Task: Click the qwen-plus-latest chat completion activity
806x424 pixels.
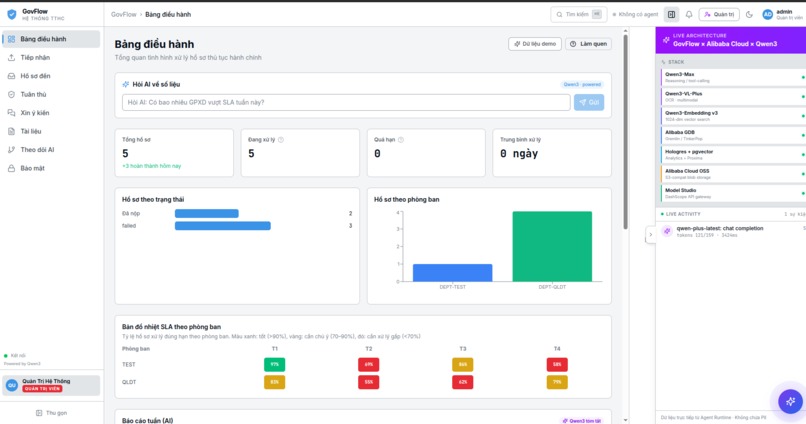Action: 733,231
